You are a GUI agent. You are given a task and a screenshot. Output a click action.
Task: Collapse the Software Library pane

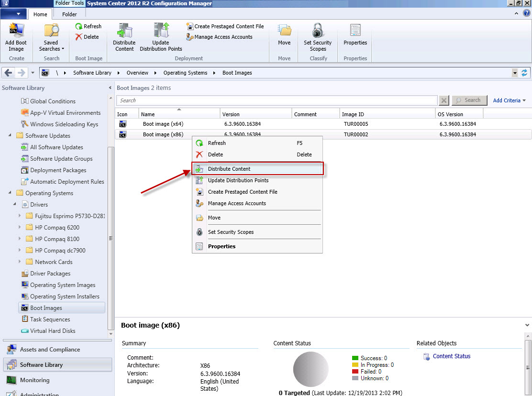[110, 88]
